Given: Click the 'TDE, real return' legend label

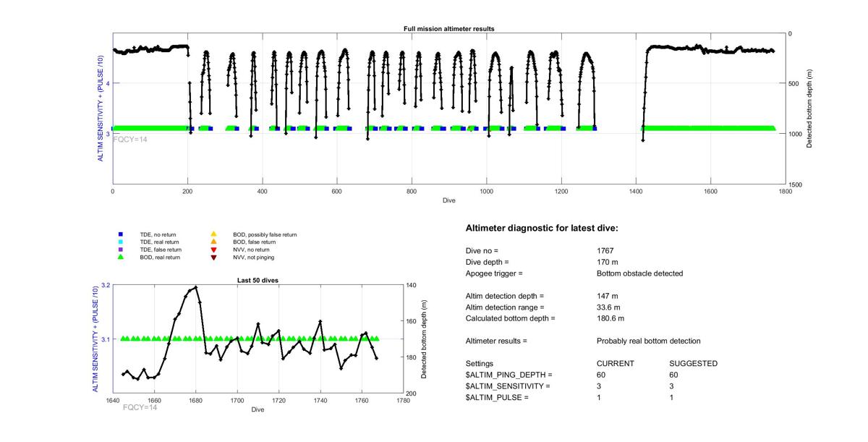Looking at the screenshot, I should 160,242.
